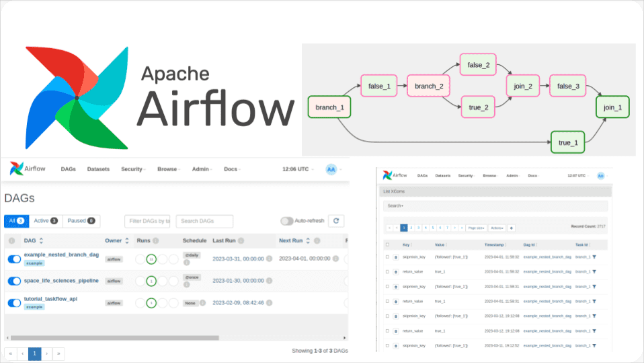Open the Page size dropdown in List XComs

[x=476, y=228]
